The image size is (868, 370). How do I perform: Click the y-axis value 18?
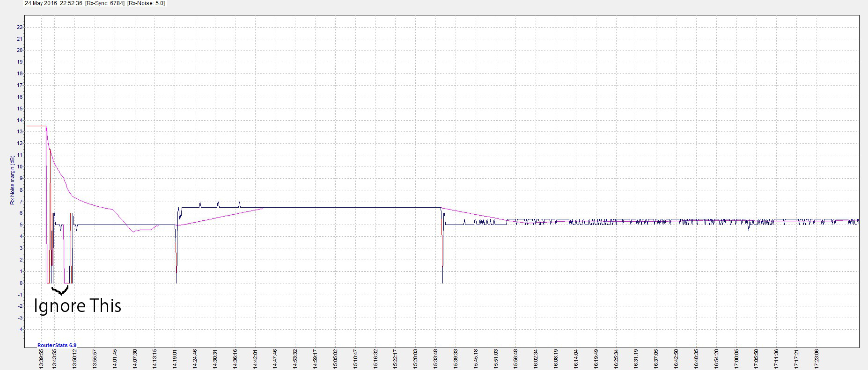point(20,73)
